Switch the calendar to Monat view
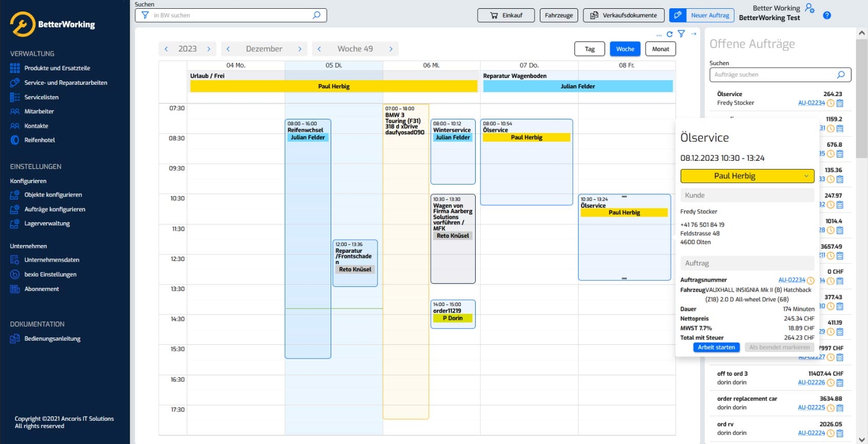 click(x=660, y=49)
